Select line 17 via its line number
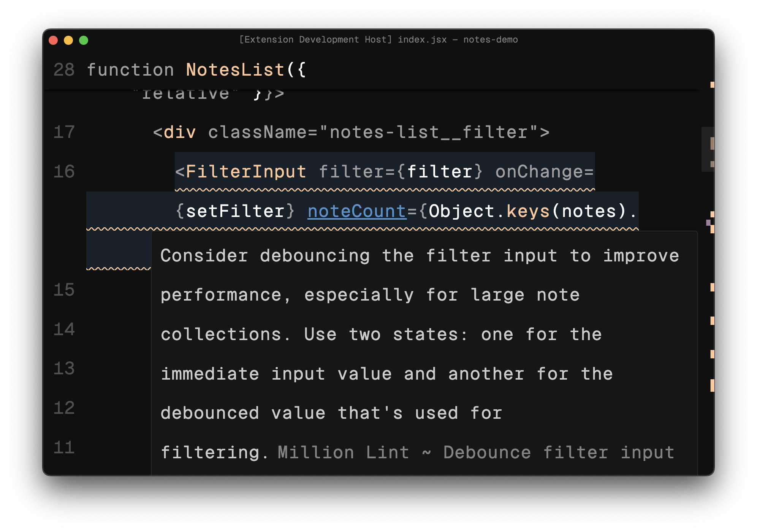 pyautogui.click(x=64, y=132)
